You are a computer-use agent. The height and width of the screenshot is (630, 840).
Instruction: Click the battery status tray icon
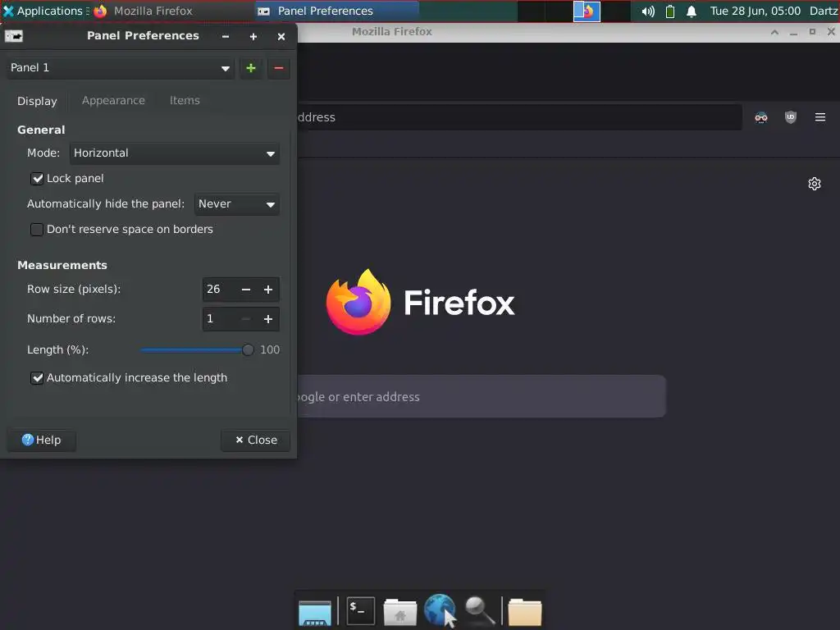coord(669,11)
